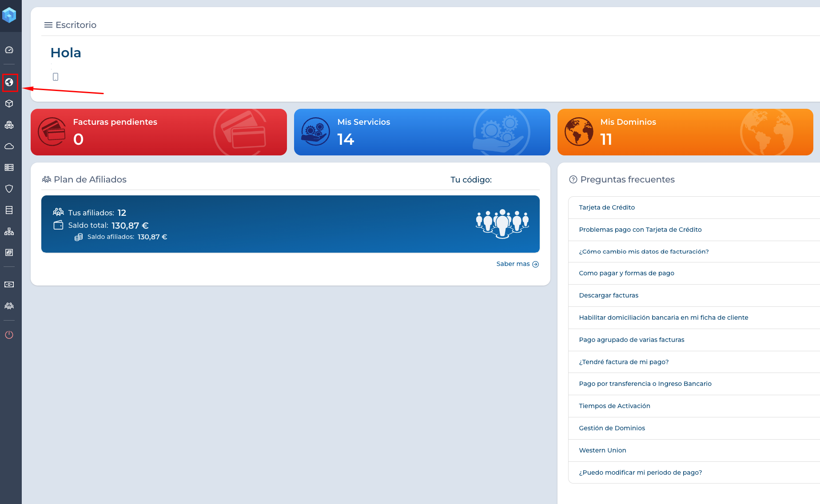Click the globe domains icon in sidebar
The height and width of the screenshot is (504, 820).
(x=9, y=83)
